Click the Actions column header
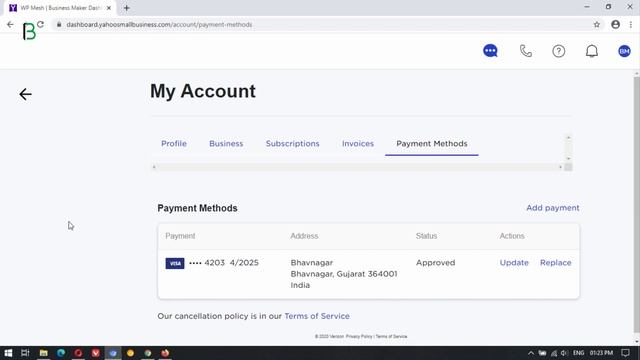The image size is (640, 360). pyautogui.click(x=512, y=236)
